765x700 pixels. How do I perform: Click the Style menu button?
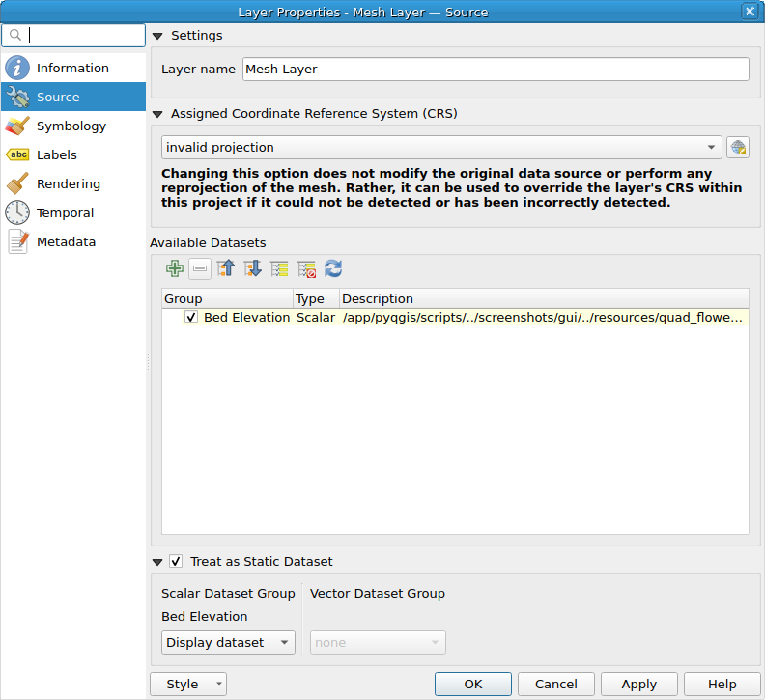coord(188,685)
